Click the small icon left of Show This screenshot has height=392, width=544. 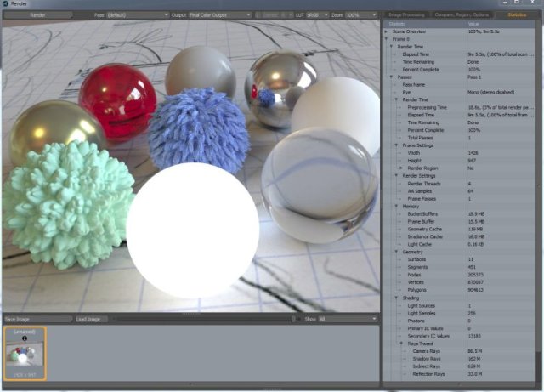[294, 319]
